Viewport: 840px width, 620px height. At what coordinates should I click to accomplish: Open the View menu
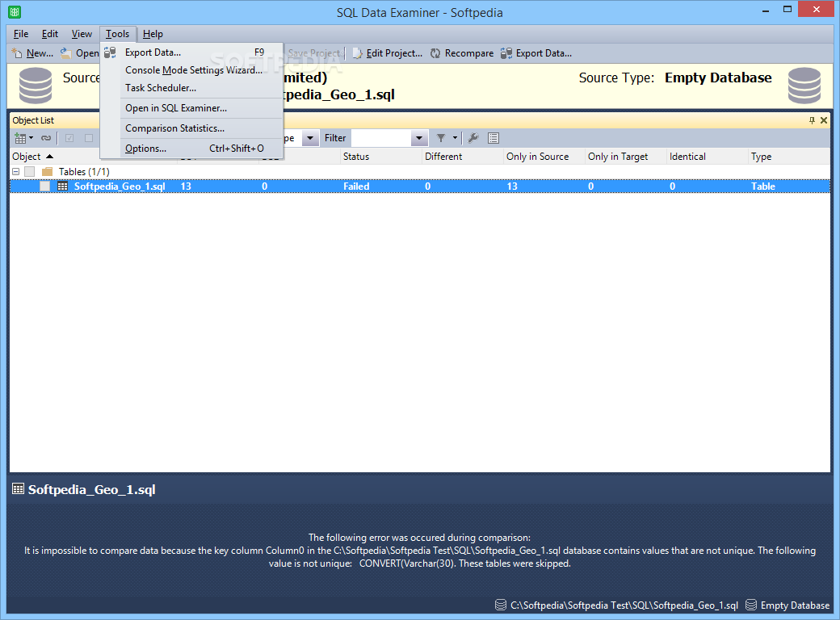click(x=82, y=34)
